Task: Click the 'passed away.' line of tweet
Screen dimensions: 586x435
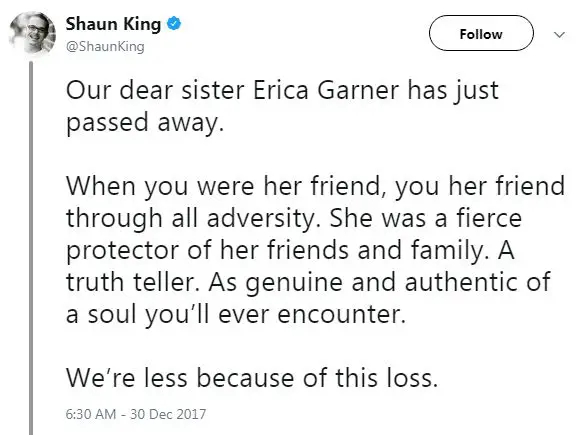Action: 145,123
